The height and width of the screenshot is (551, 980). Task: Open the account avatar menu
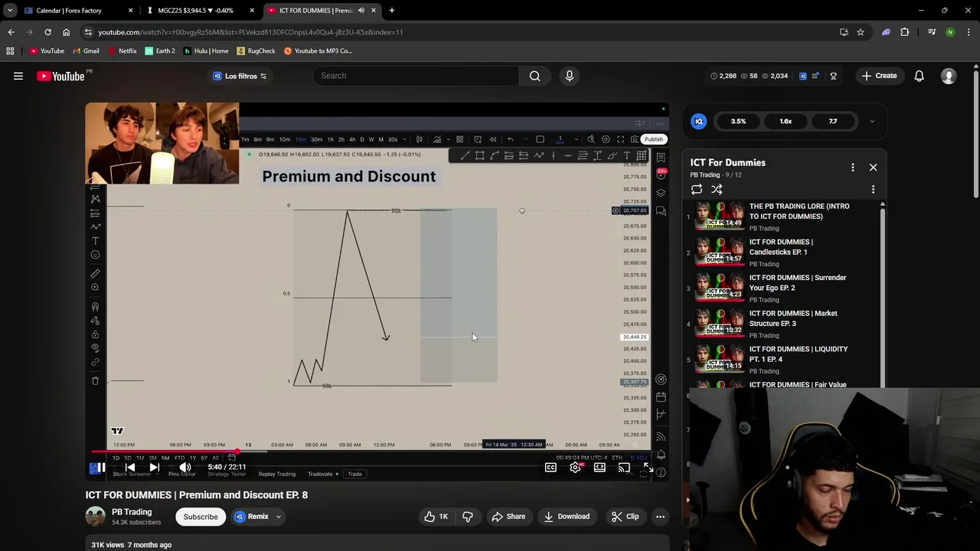click(x=949, y=76)
